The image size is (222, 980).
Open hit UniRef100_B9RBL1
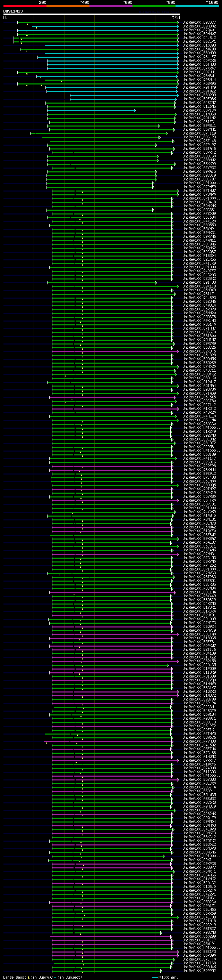(199, 126)
